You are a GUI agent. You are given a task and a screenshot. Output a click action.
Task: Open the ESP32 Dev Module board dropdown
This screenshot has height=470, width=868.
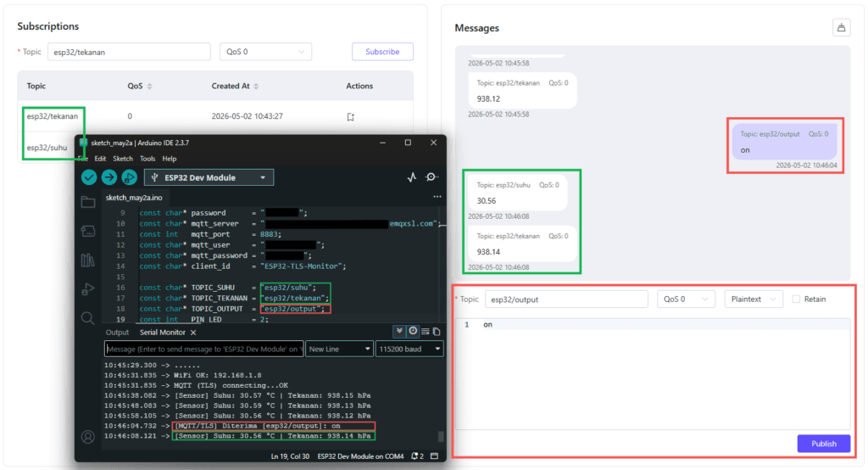click(209, 177)
